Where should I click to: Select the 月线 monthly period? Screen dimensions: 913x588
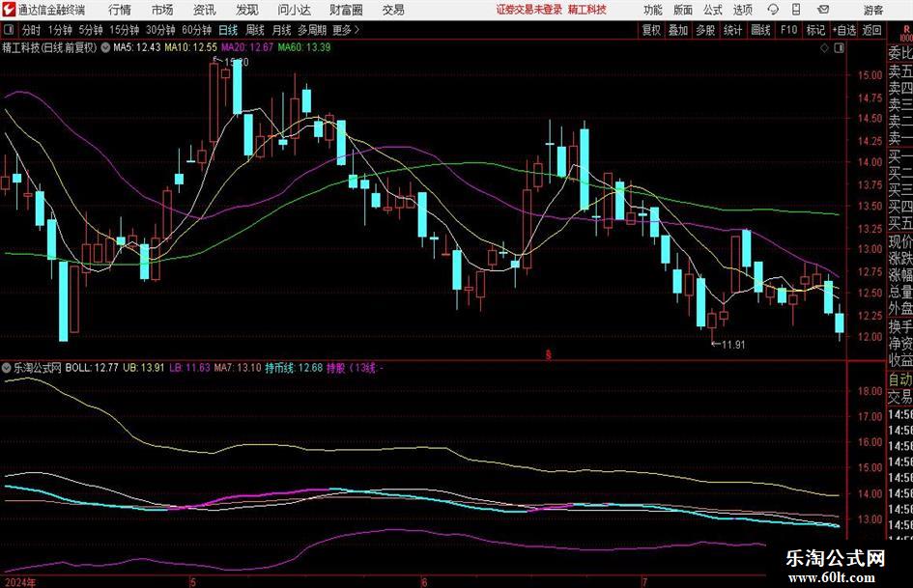coord(282,30)
